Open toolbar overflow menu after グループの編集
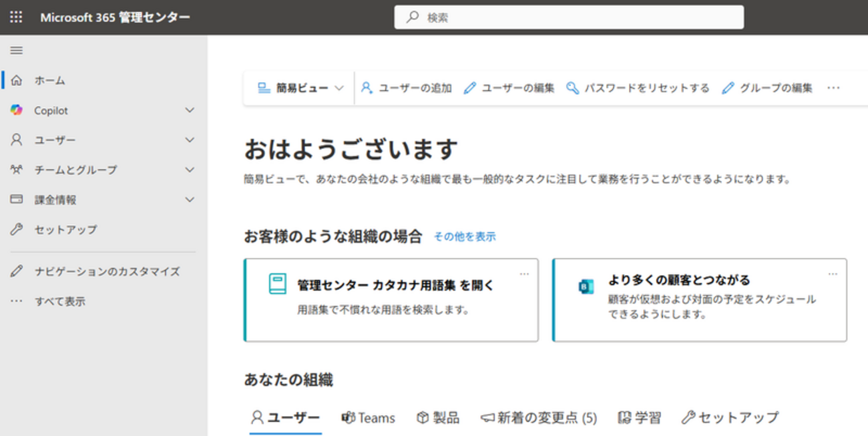Screen dimensions: 868x436 tap(833, 88)
